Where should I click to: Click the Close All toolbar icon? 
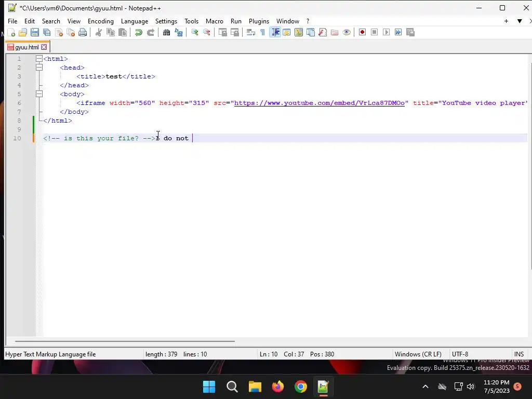71,32
